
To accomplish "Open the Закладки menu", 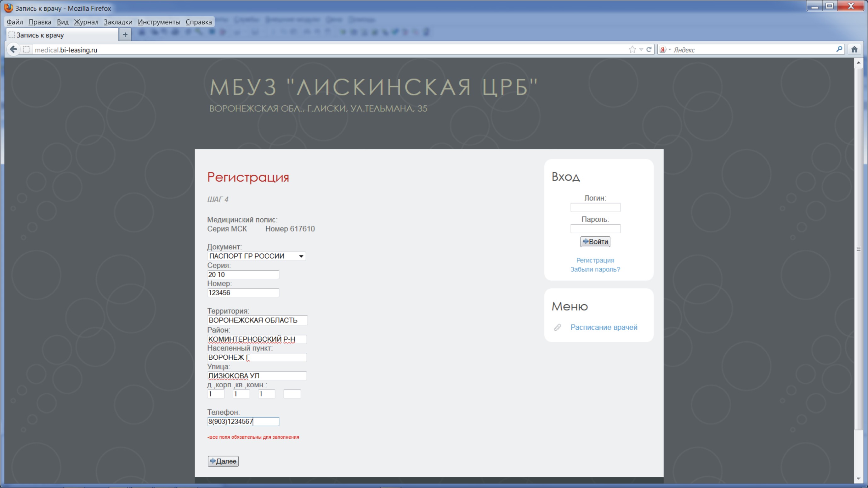I will [118, 22].
